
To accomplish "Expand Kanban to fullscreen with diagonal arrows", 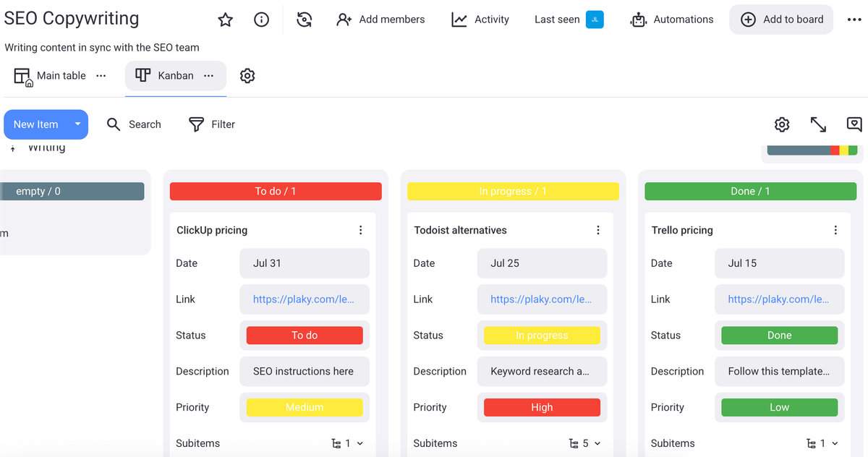I will [818, 124].
